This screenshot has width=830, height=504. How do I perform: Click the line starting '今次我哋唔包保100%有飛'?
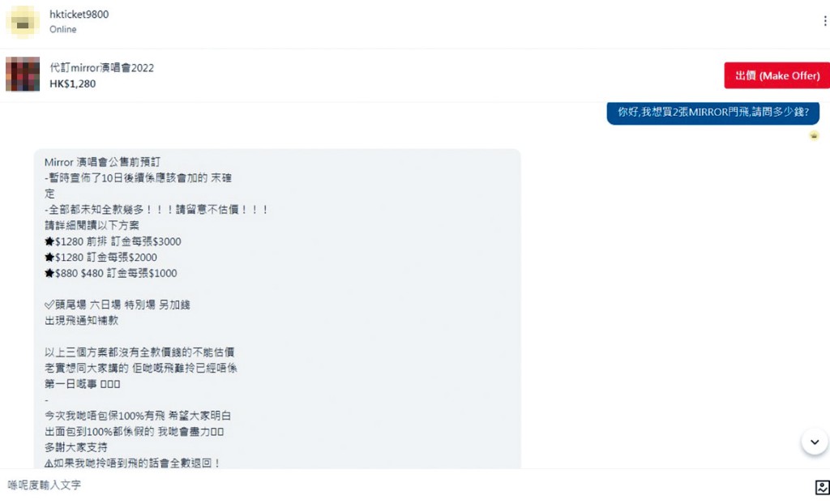[x=138, y=416]
